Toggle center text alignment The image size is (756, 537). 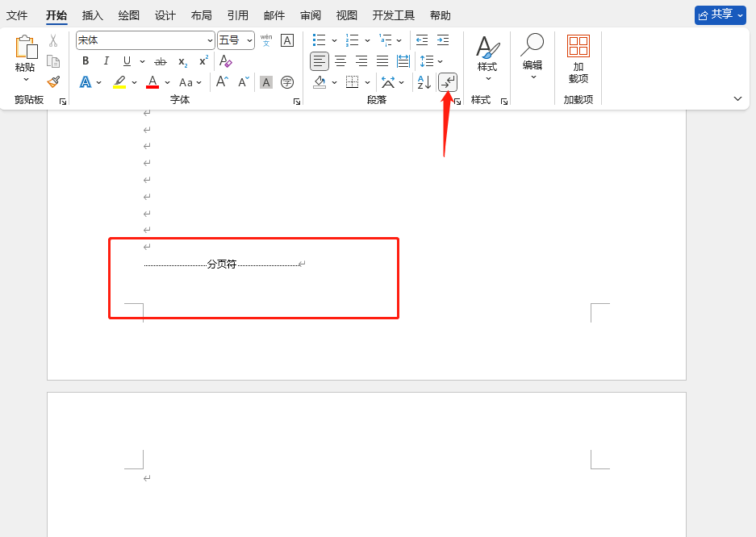(x=340, y=60)
